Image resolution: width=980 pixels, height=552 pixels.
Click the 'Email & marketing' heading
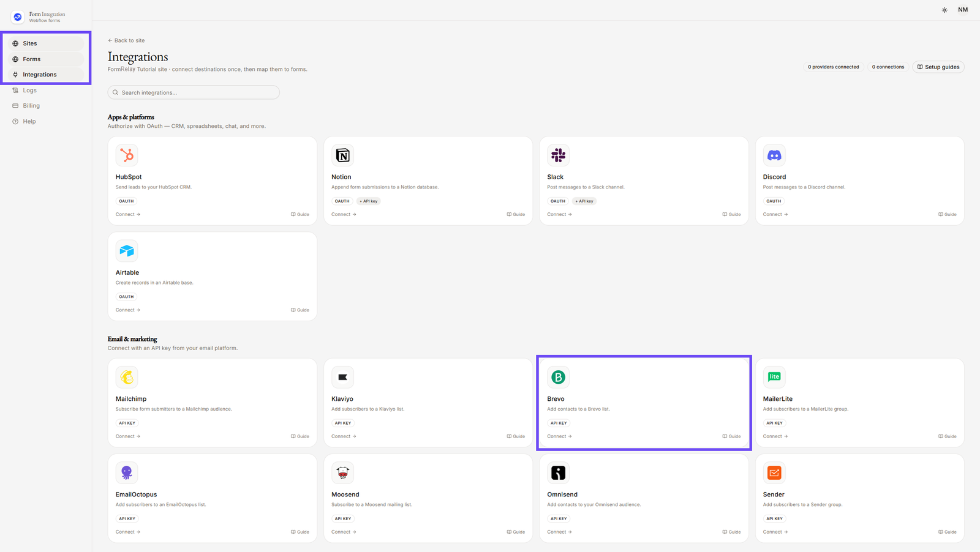(132, 339)
